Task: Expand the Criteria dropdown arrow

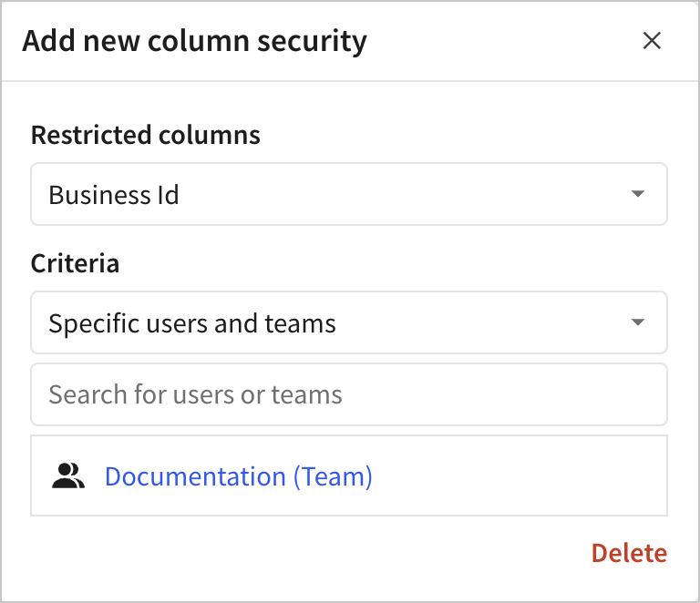Action: [638, 322]
